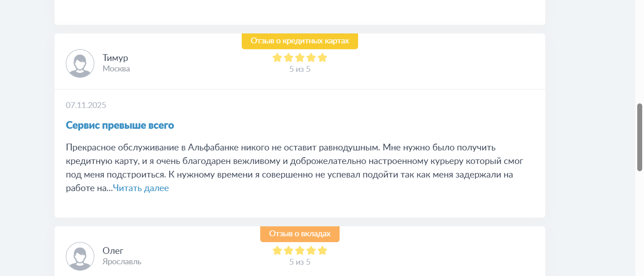Click the first star in Олег's rating
644x276 pixels.
click(277, 251)
